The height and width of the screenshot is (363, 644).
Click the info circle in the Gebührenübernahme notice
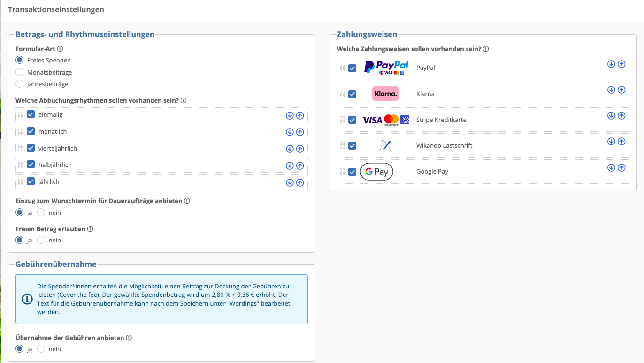click(27, 299)
